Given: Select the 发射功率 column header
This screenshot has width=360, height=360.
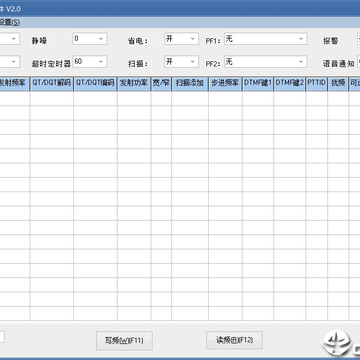Looking at the screenshot, I should pos(134,84).
